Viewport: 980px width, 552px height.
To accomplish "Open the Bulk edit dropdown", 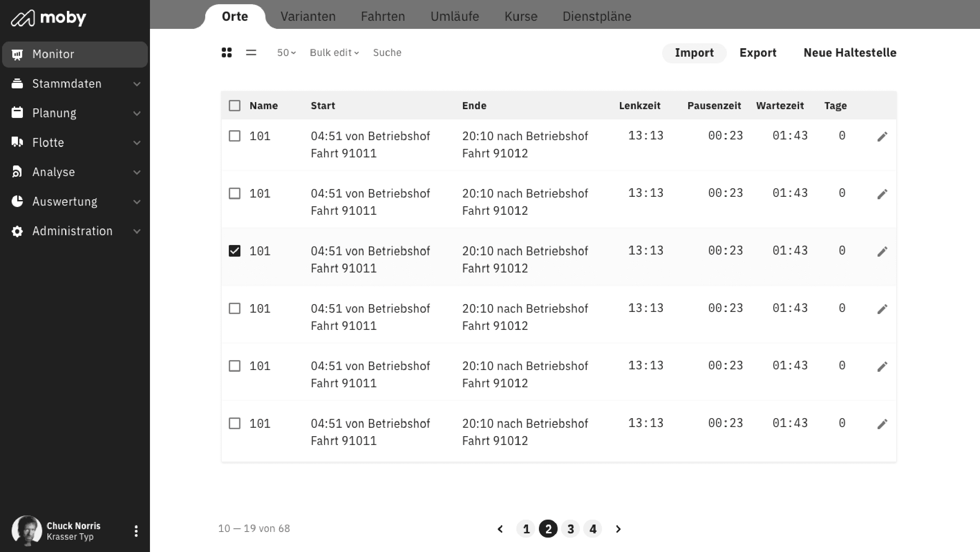I will coord(334,52).
